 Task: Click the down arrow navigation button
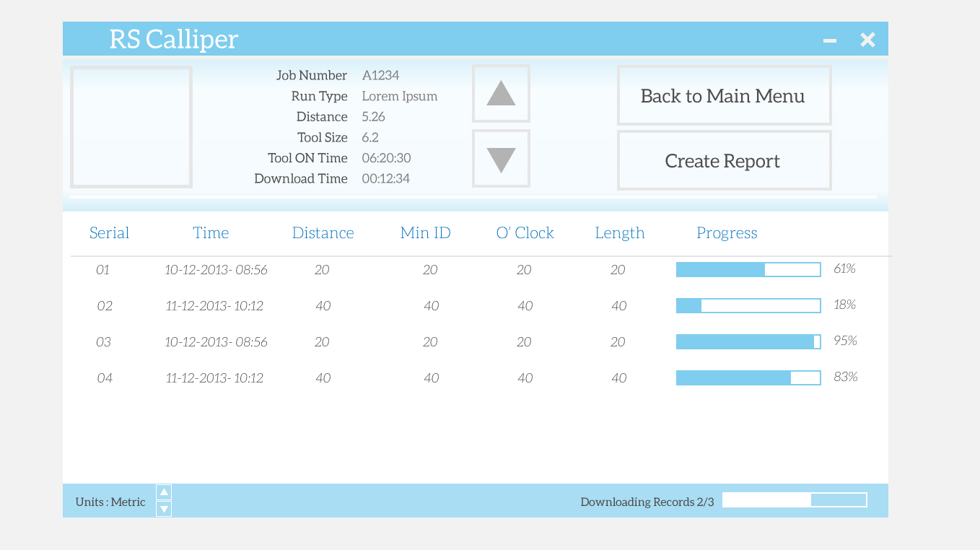click(x=501, y=159)
